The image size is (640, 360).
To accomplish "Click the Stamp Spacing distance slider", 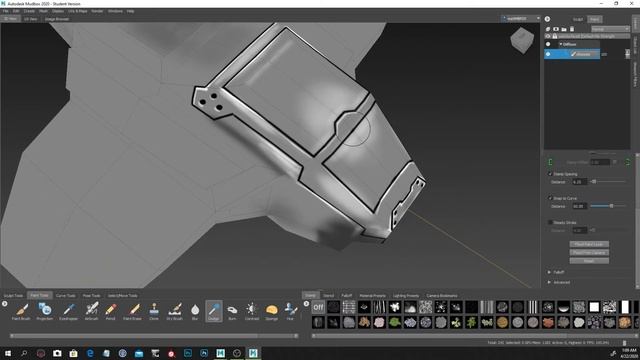I will (x=608, y=182).
